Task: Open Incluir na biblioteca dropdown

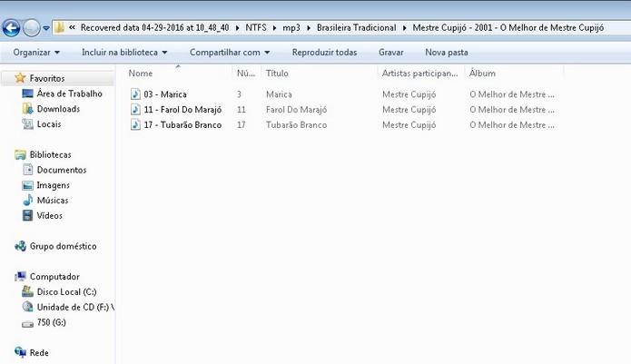Action: [x=124, y=53]
